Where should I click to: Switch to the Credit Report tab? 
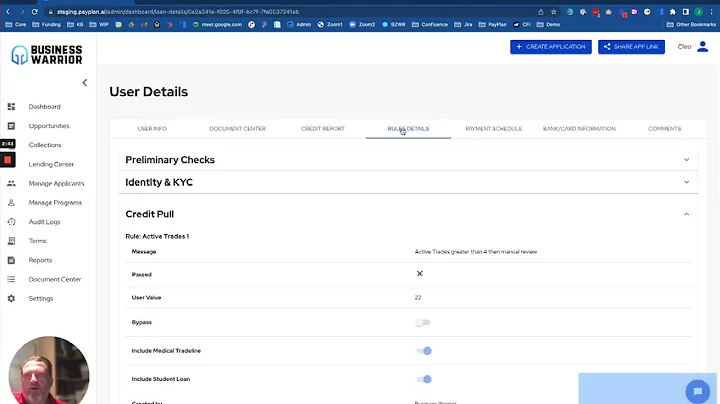(x=322, y=129)
